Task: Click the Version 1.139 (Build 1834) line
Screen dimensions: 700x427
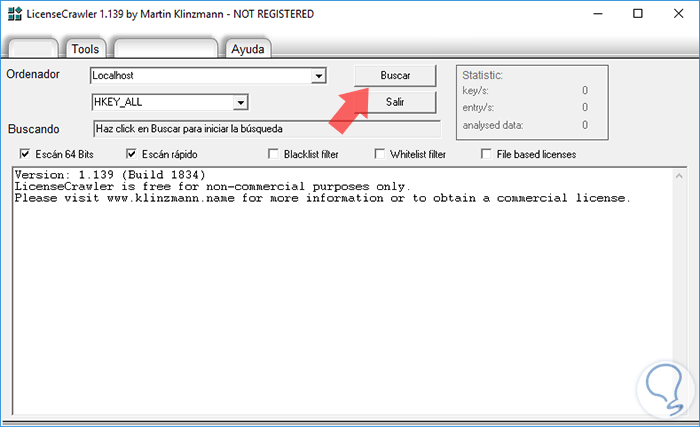Action: 110,175
